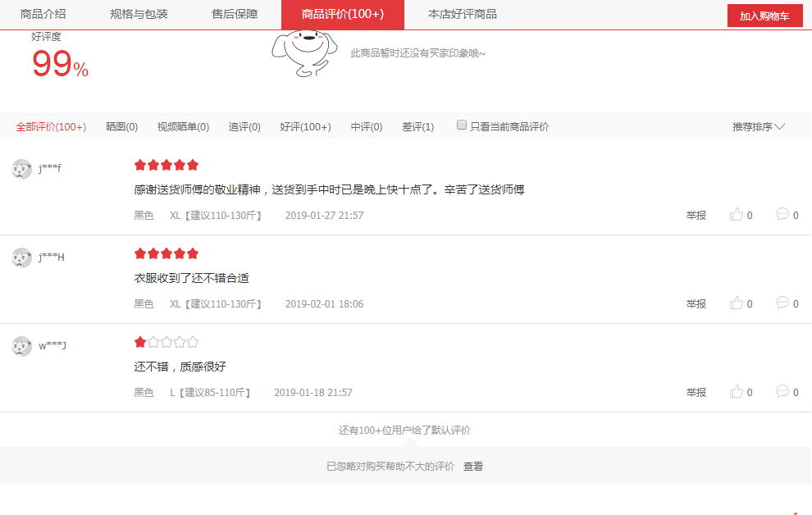Screen dimensions: 812x515
Task: Click username w***J
Action: coord(52,345)
